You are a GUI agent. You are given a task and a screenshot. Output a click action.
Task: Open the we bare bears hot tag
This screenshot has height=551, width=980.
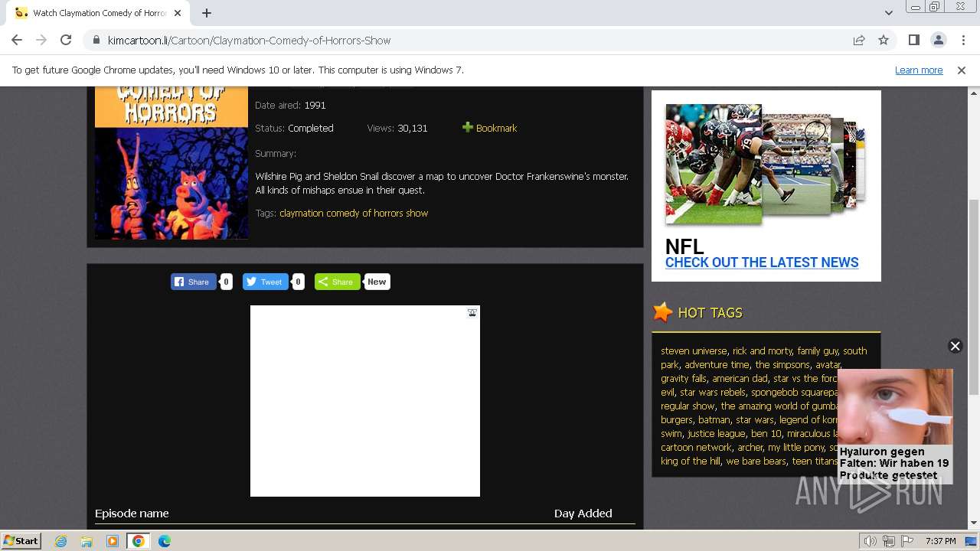[x=756, y=461]
